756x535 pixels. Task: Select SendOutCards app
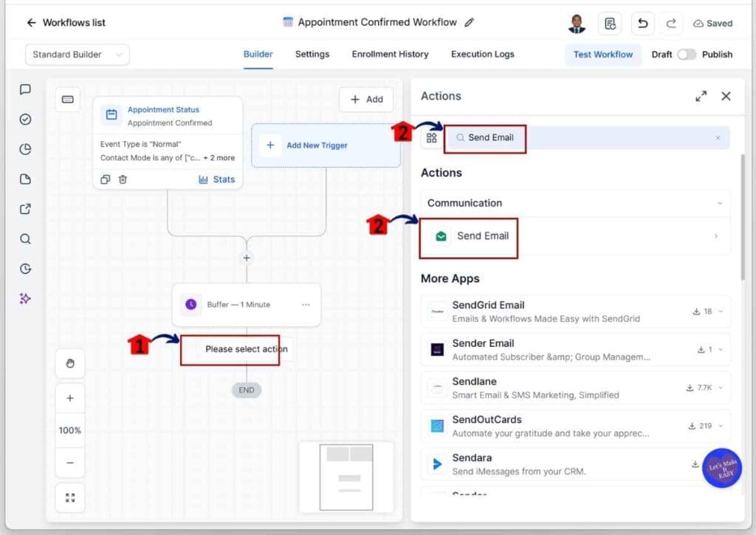pyautogui.click(x=575, y=426)
